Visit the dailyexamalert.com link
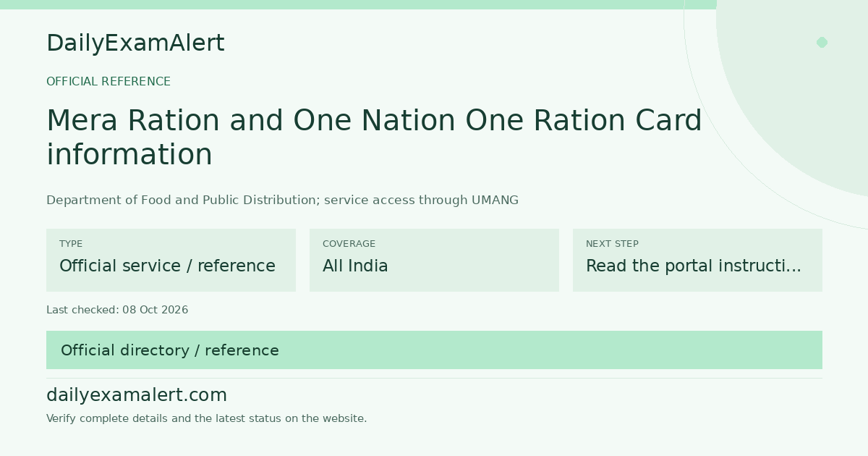This screenshot has width=868, height=456. [137, 395]
